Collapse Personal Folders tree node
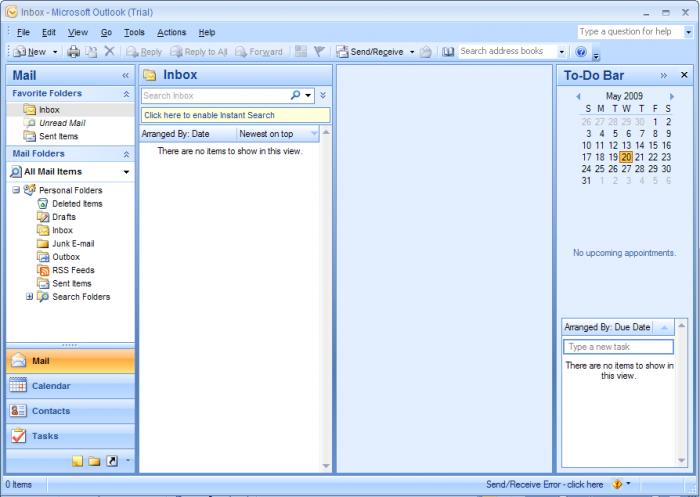 point(16,190)
